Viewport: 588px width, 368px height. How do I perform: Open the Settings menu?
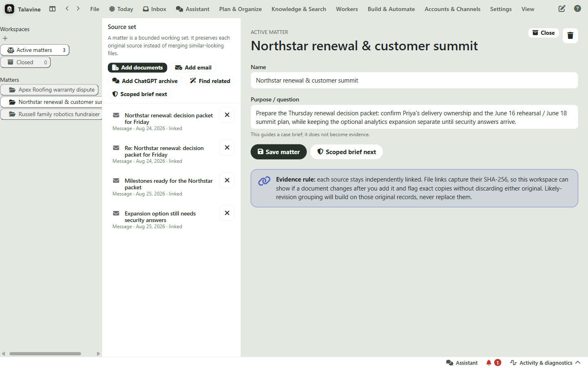(x=501, y=9)
